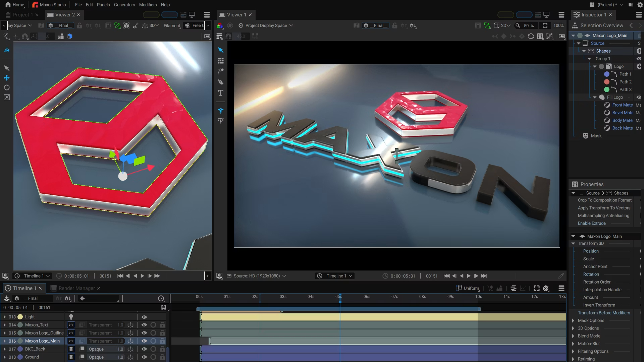Open the Generators menu
Image resolution: width=644 pixels, height=362 pixels.
[124, 5]
